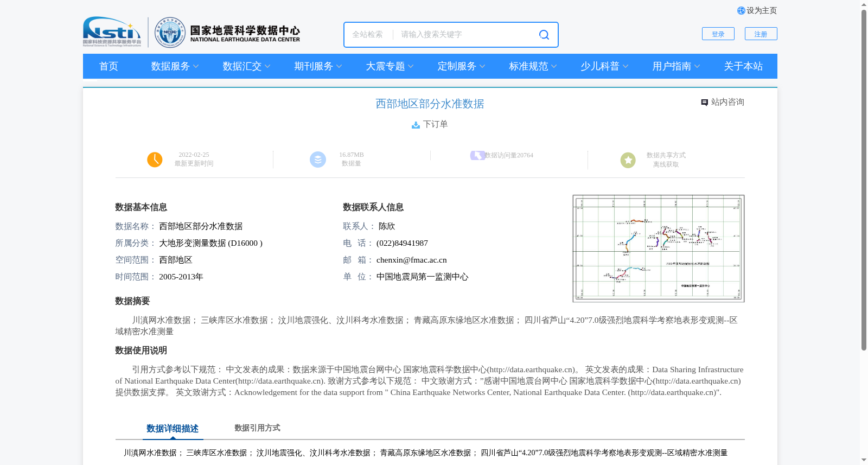
Task: Click 空间范围 value 西部地区
Action: 176,260
